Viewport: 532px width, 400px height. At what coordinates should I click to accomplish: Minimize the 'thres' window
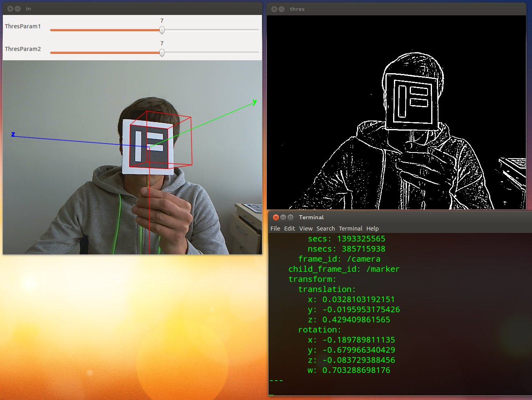pos(281,9)
